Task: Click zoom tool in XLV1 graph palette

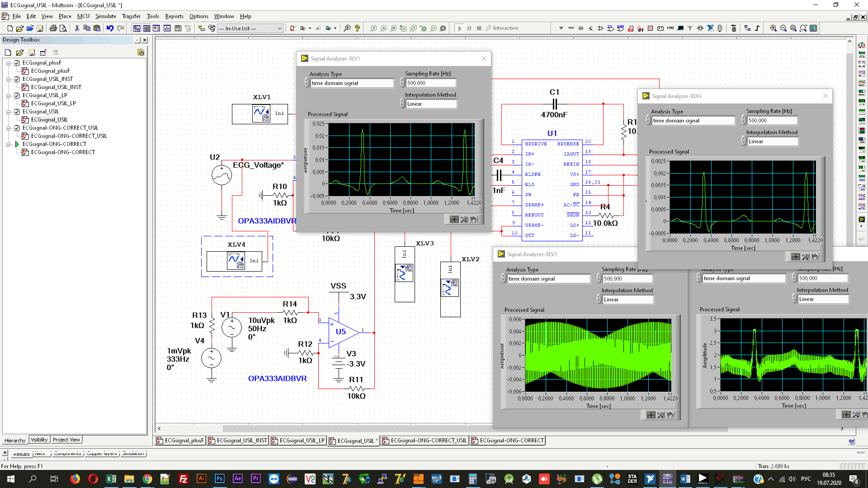Action: coord(464,219)
